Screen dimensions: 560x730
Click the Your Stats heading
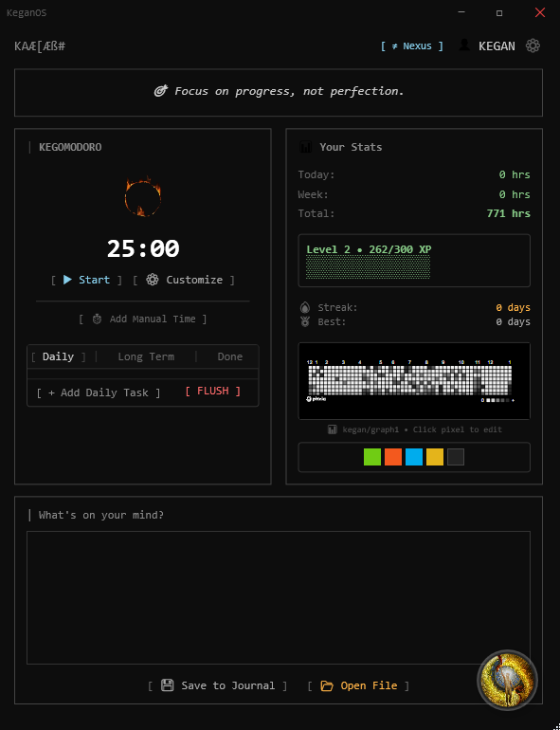(x=351, y=147)
